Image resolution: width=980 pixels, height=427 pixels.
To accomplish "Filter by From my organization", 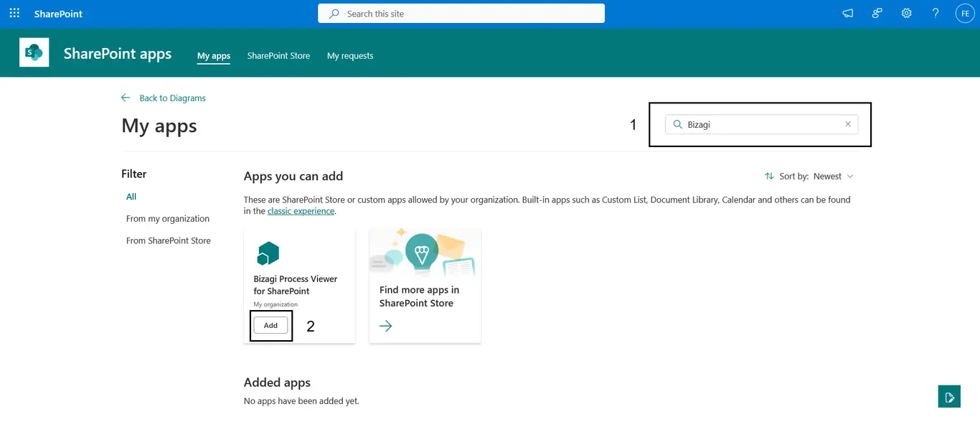I will coord(168,219).
